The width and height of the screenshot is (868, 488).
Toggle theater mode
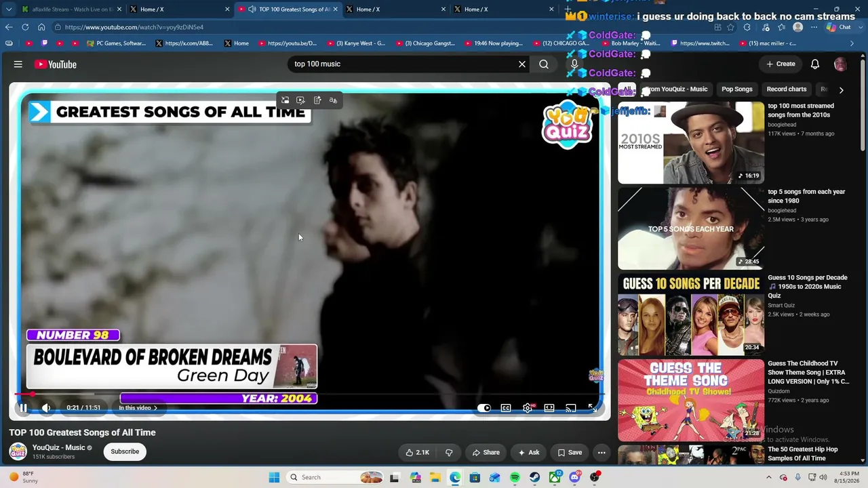pos(549,408)
